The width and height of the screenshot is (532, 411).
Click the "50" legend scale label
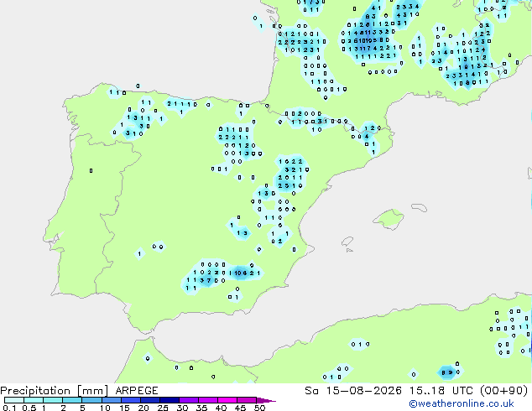click(x=259, y=408)
